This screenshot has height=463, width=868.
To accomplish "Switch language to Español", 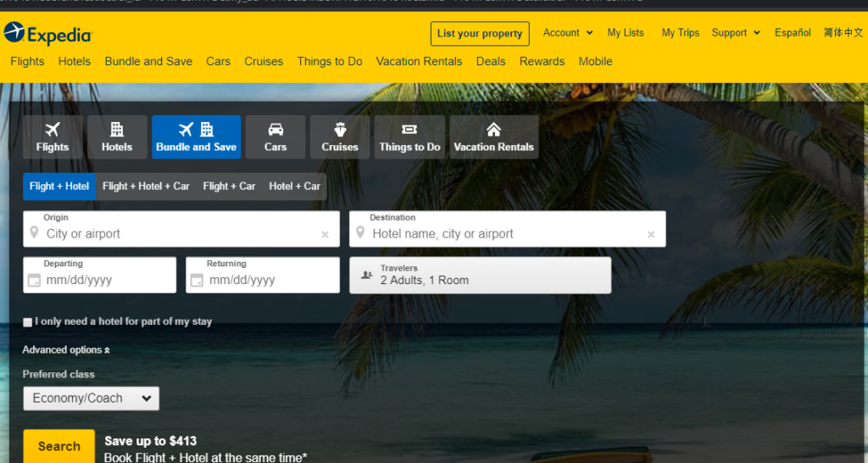I will [x=793, y=33].
